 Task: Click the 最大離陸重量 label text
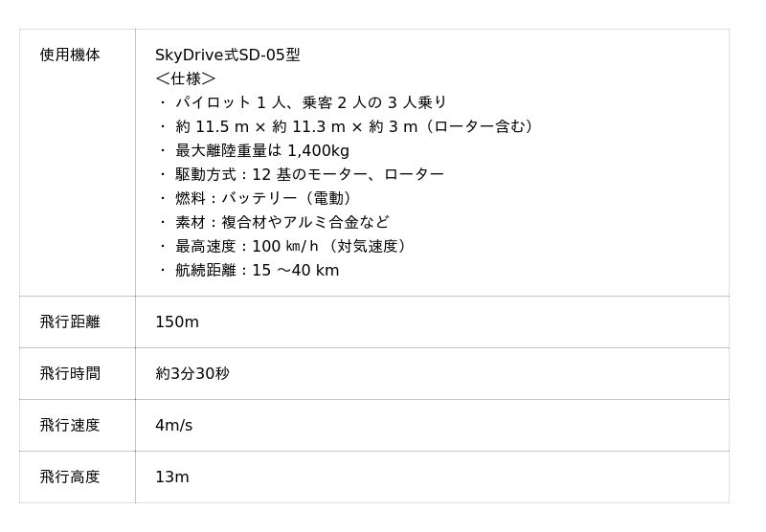click(x=228, y=150)
